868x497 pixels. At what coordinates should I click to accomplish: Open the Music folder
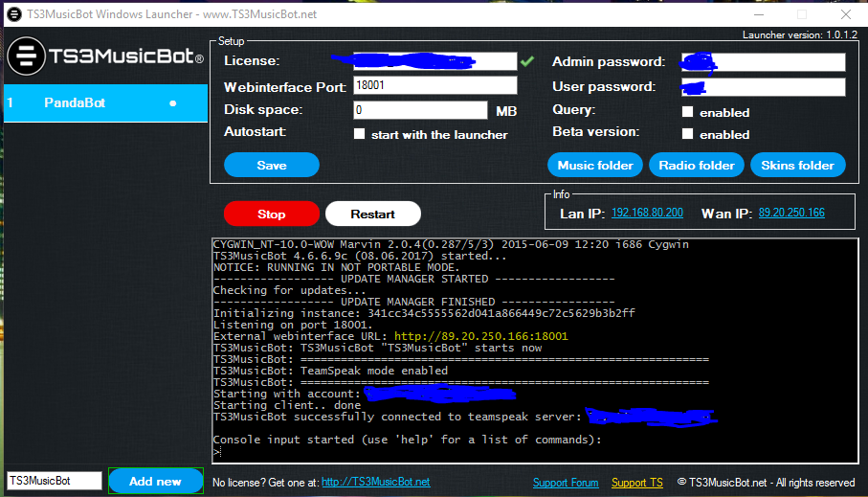(x=595, y=165)
